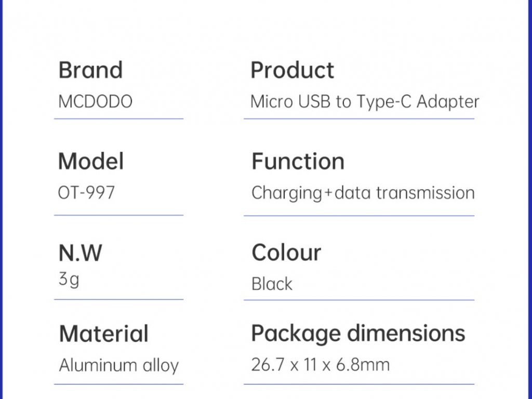The width and height of the screenshot is (532, 399).
Task: Click the N.W heading
Action: pyautogui.click(x=80, y=253)
